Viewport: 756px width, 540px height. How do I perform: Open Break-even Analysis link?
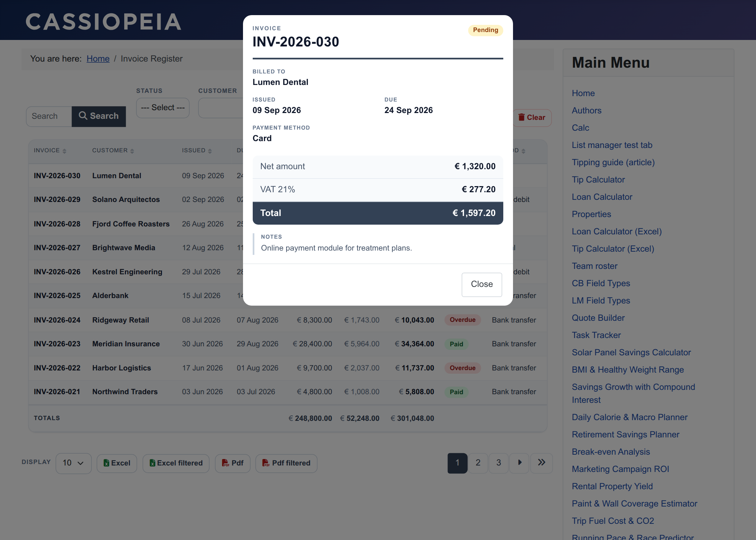[x=611, y=452]
